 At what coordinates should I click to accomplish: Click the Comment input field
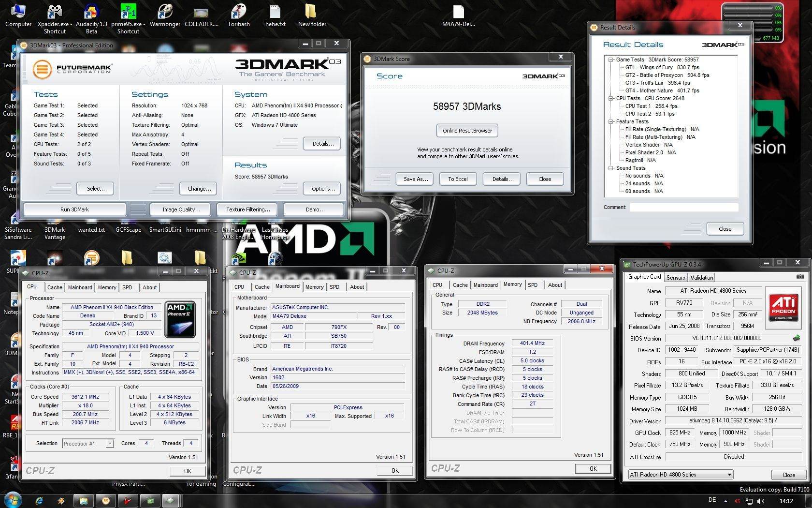[684, 207]
